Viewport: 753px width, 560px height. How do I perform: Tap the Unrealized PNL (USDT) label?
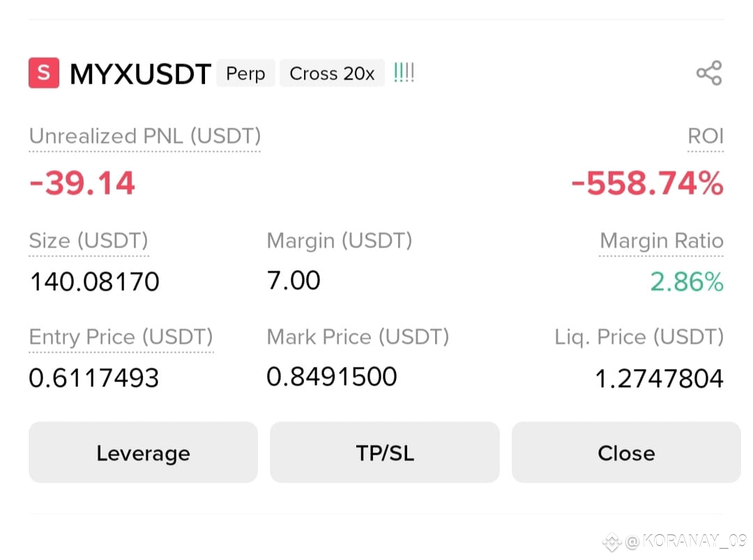(x=144, y=137)
